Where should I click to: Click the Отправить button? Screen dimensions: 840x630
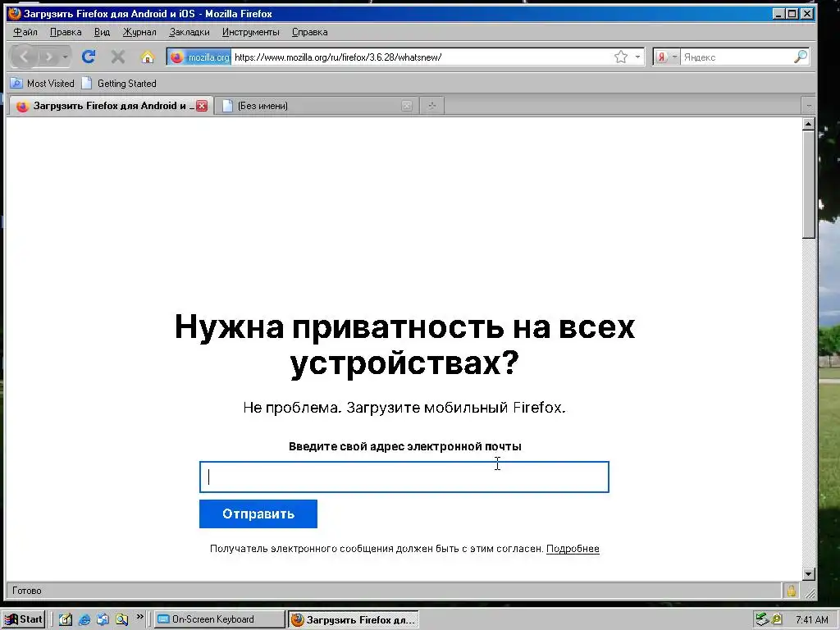coord(258,514)
